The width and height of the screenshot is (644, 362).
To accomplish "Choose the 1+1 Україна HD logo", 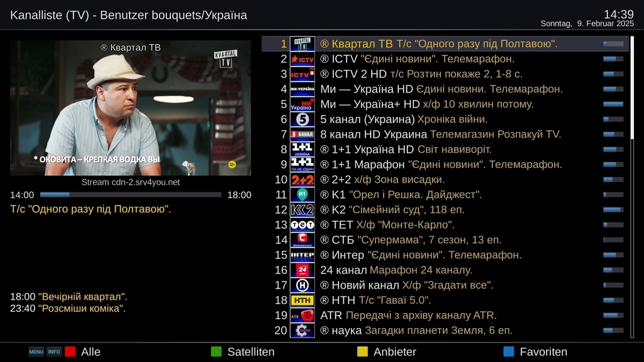I will (303, 150).
